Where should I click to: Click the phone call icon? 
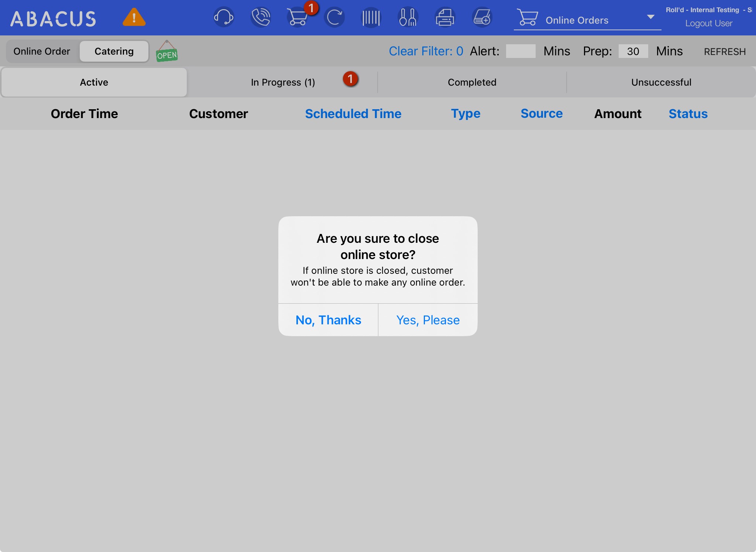261,17
